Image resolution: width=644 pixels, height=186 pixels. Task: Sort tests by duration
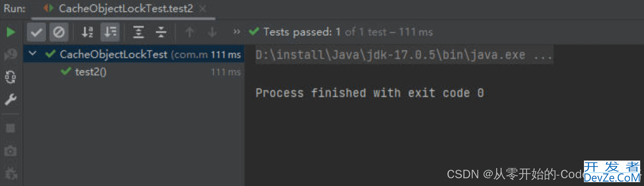tap(110, 32)
